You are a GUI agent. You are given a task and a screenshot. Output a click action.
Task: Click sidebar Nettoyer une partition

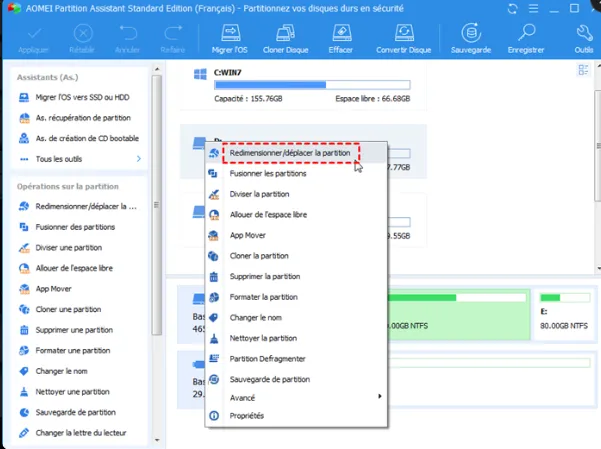(64, 392)
